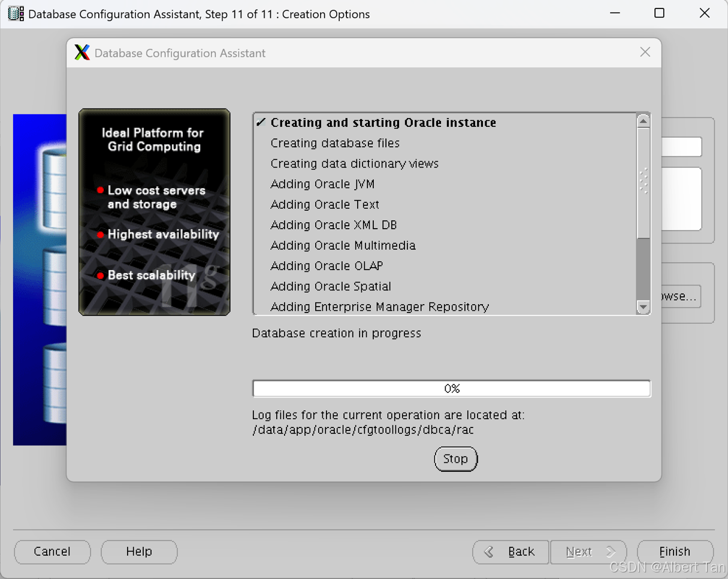The height and width of the screenshot is (579, 728).
Task: Close the inner progress dialog
Action: tap(645, 52)
